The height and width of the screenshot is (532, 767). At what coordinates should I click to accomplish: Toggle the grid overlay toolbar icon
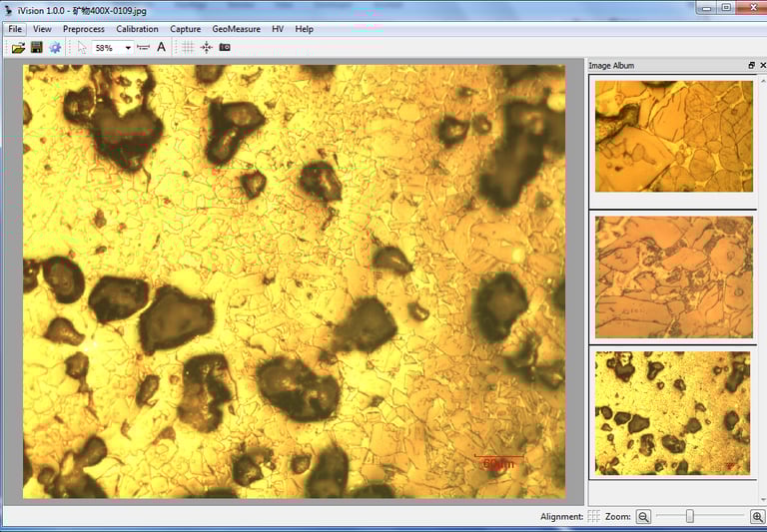coord(188,48)
